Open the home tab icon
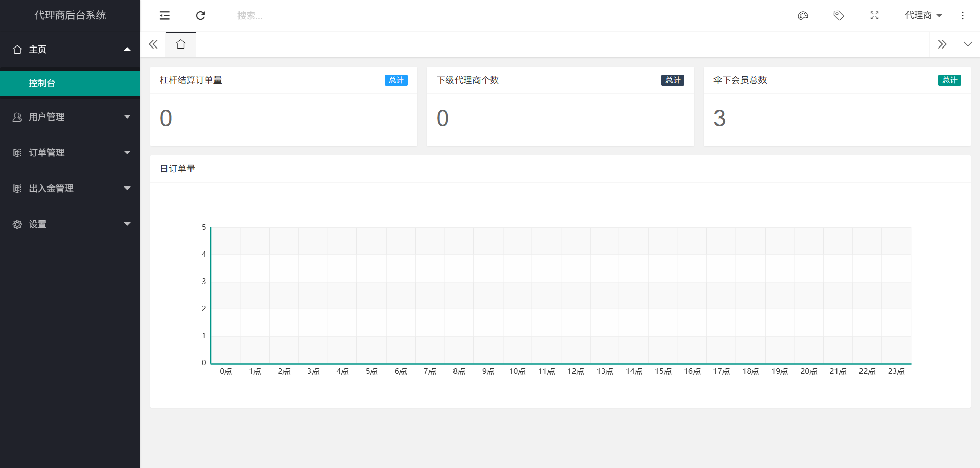Image resolution: width=980 pixels, height=468 pixels. click(x=180, y=44)
